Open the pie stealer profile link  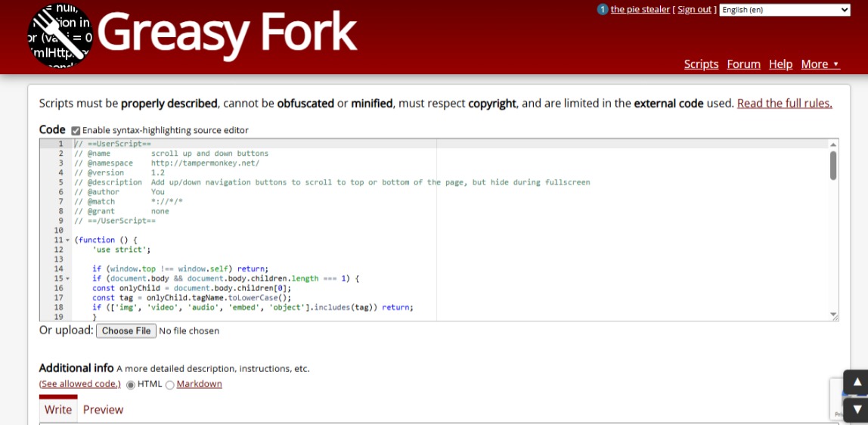click(x=640, y=9)
